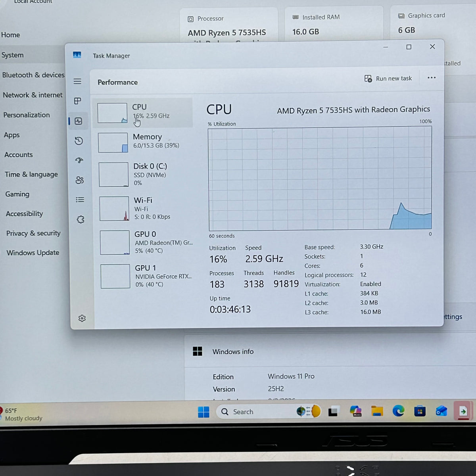Click the Virtualization Enabled value
This screenshot has width=476, height=476.
pyautogui.click(x=370, y=284)
